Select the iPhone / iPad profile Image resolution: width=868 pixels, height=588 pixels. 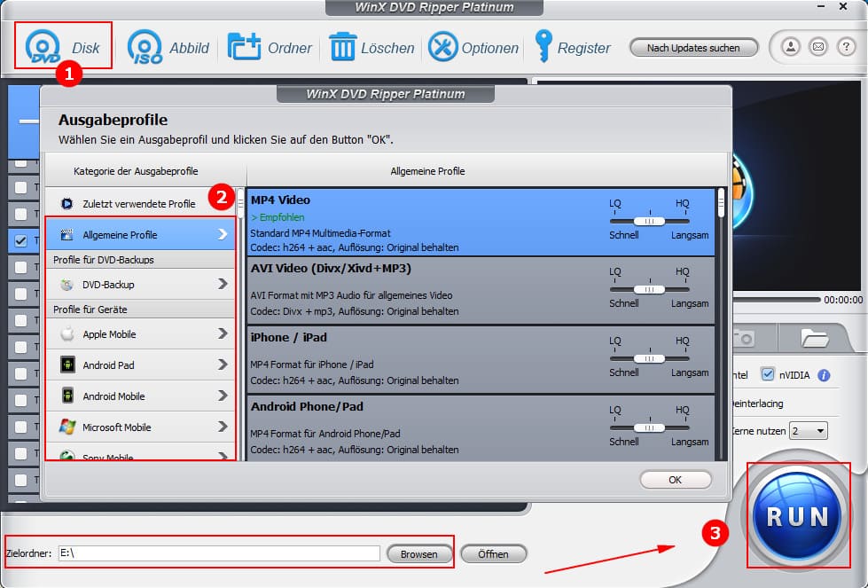pyautogui.click(x=481, y=359)
